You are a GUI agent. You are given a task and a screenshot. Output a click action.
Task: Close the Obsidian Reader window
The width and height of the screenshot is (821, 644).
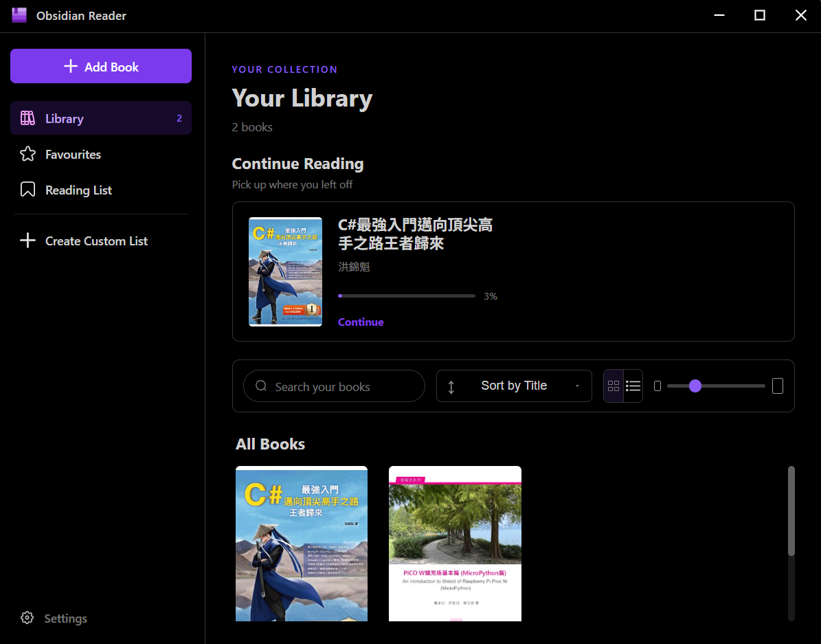click(x=800, y=15)
